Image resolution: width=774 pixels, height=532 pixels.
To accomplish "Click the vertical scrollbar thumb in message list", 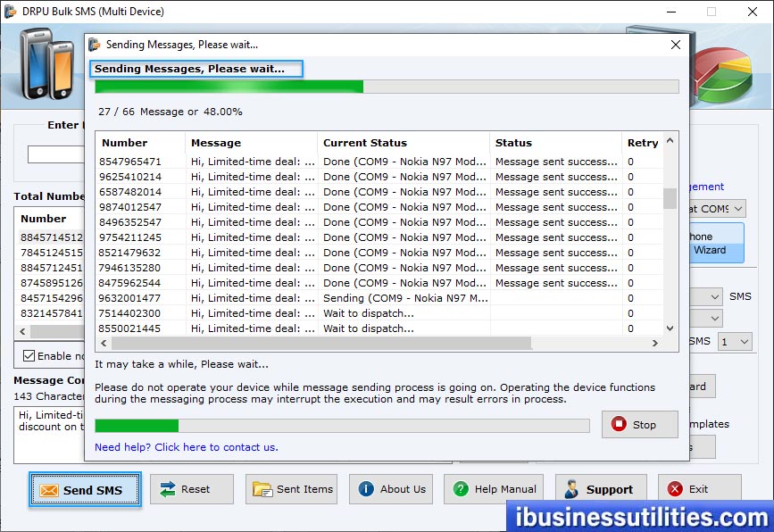I will [670, 198].
